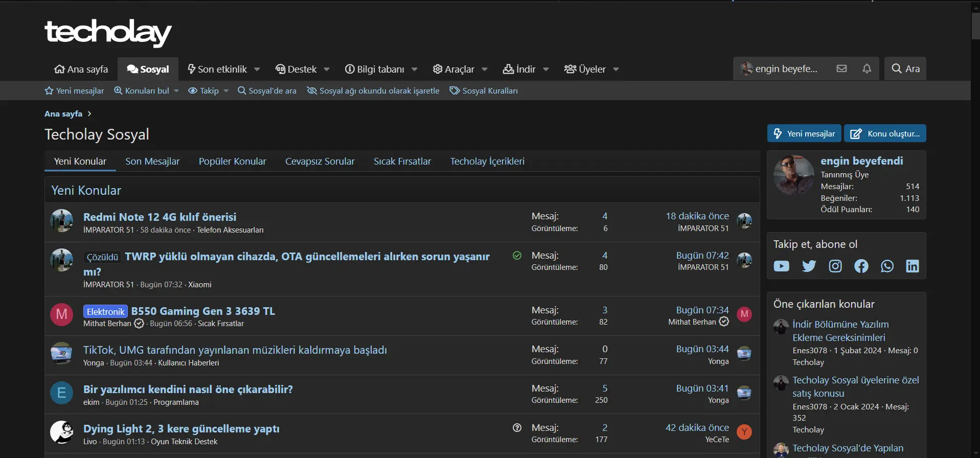Mark Sosyal ağı okundu olarak işaretle
Image resolution: width=980 pixels, height=458 pixels.
[373, 91]
